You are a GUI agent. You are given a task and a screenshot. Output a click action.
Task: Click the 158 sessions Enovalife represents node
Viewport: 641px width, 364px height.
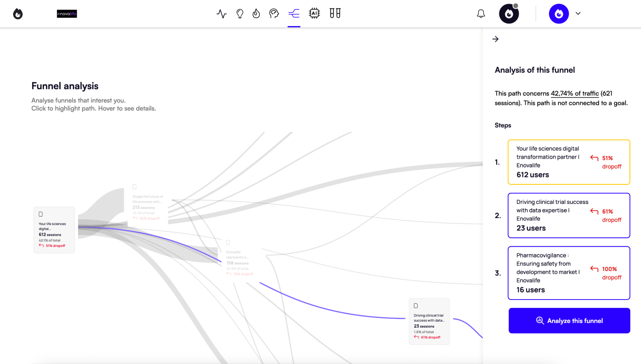(241, 258)
